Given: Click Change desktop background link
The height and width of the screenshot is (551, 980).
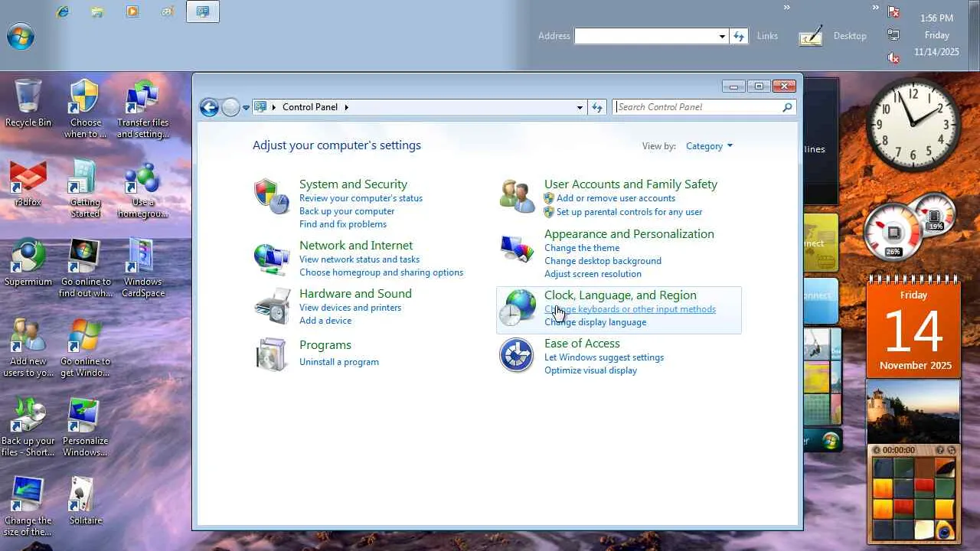Looking at the screenshot, I should coord(603,261).
